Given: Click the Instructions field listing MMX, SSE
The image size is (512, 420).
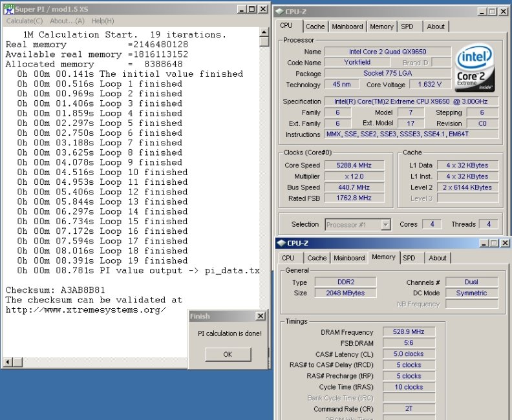Looking at the screenshot, I should [x=411, y=134].
